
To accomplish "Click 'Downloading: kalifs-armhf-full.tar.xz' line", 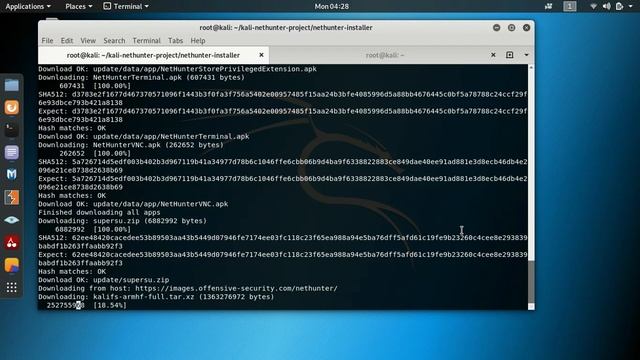I will tap(156, 297).
